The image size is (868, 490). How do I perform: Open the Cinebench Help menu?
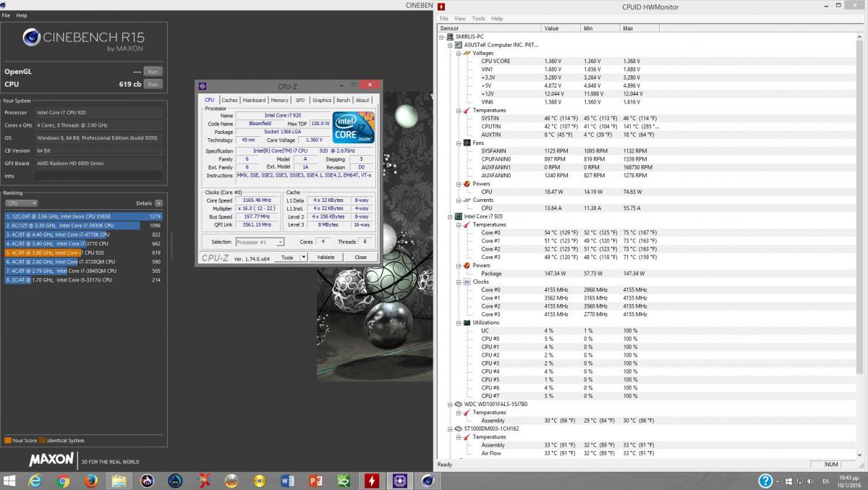coord(22,15)
